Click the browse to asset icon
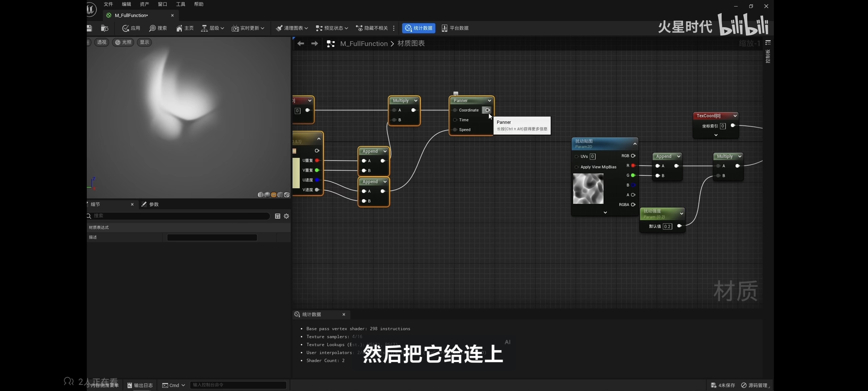Viewport: 868px width, 391px height. tap(105, 28)
